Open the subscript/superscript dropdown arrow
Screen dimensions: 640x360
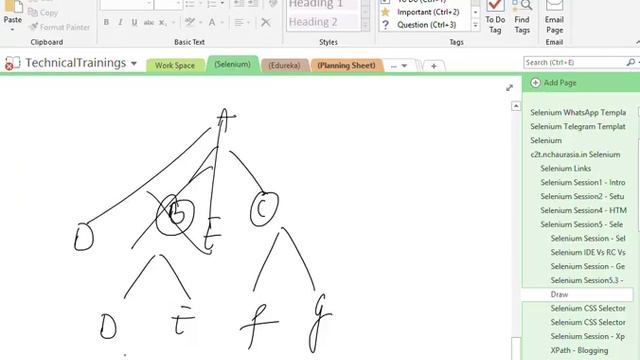[x=173, y=22]
